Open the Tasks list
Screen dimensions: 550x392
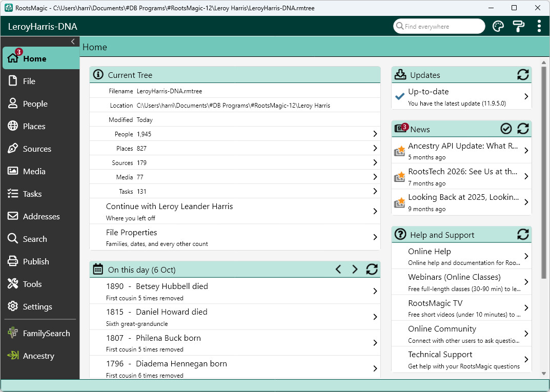40,194
